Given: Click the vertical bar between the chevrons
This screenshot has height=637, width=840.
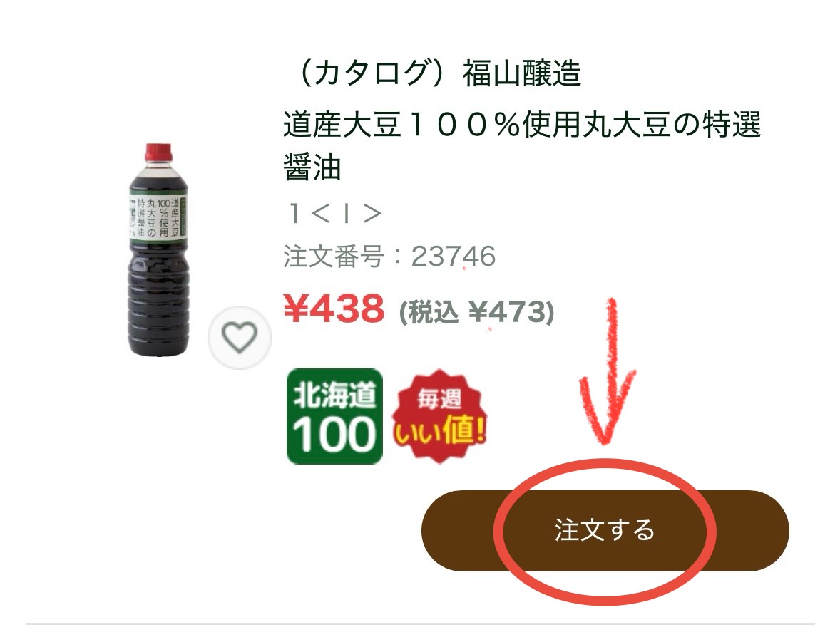Looking at the screenshot, I should [x=346, y=214].
